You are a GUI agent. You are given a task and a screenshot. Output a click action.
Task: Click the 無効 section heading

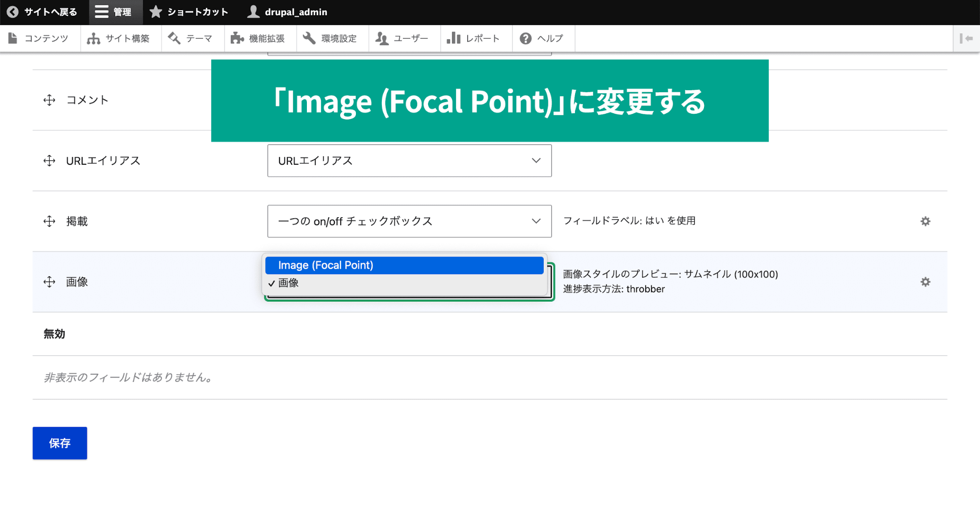coord(54,334)
